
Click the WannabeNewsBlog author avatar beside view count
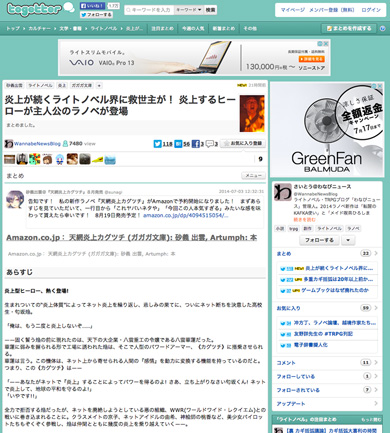(x=9, y=144)
